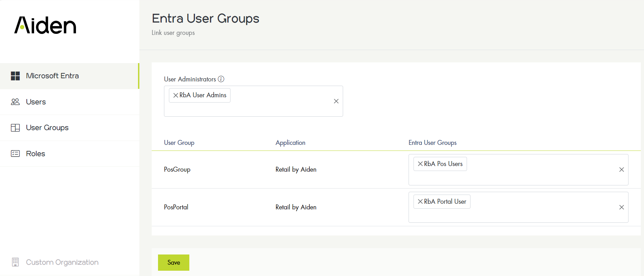
Task: Click the PosPortal user group cell
Action: pyautogui.click(x=176, y=207)
